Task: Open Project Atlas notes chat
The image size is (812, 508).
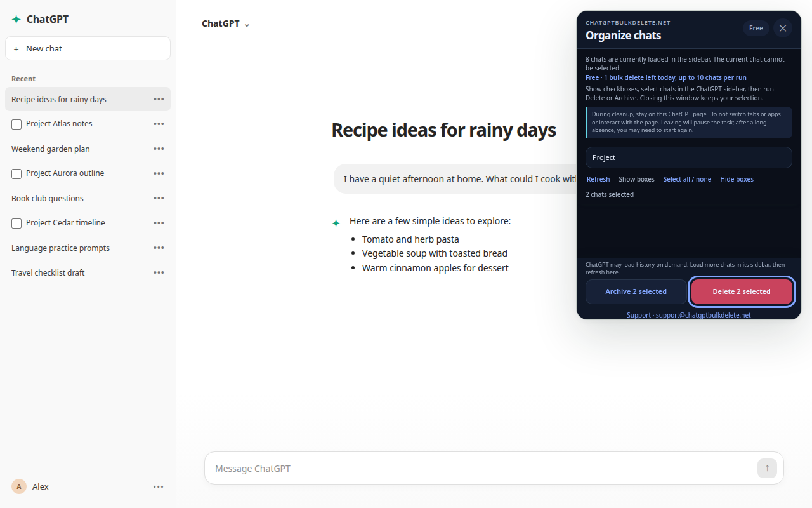Action: [59, 124]
